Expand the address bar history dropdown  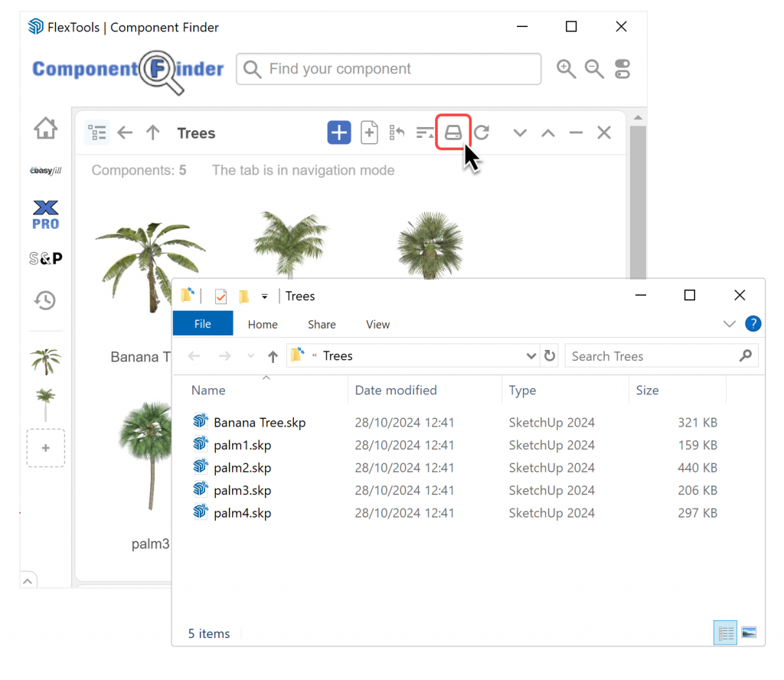point(531,356)
